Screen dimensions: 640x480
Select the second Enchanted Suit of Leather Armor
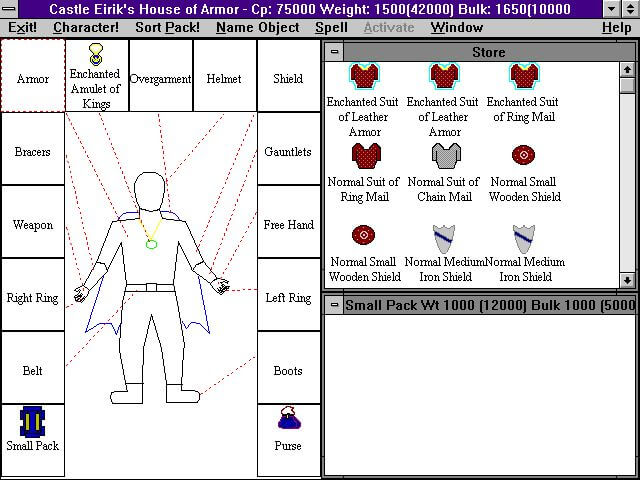click(x=444, y=76)
